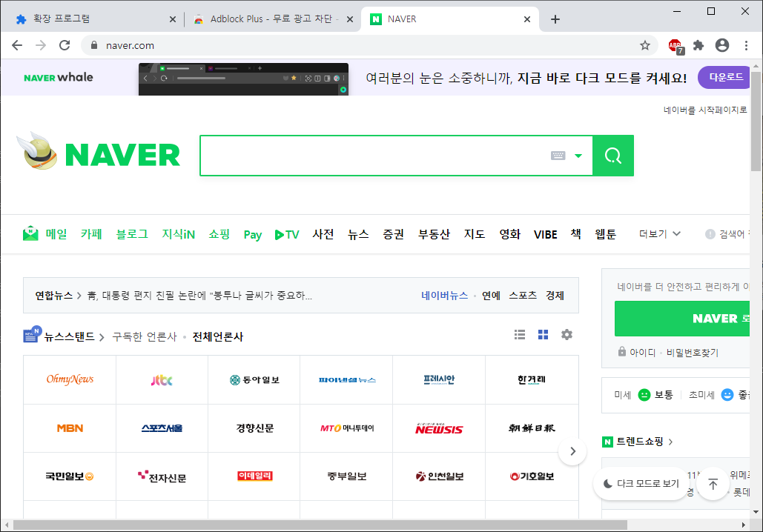Open newsstand settings gear
This screenshot has width=763, height=532.
pos(567,335)
